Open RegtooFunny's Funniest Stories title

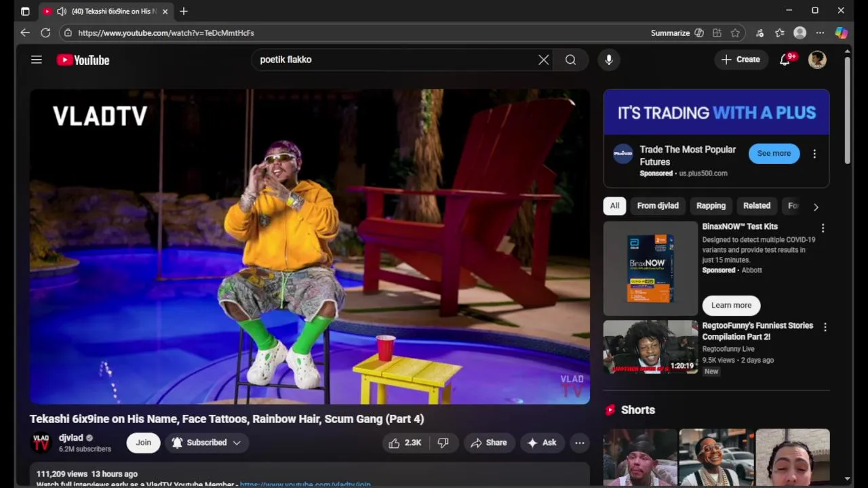(x=757, y=331)
